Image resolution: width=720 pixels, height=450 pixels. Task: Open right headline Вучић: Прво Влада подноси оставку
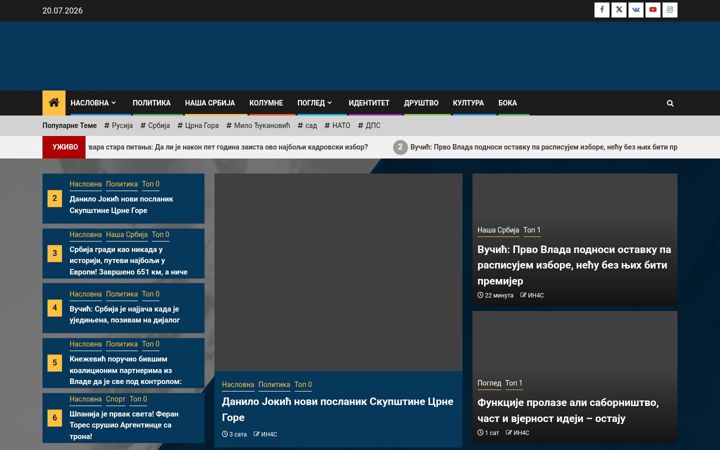tap(574, 265)
